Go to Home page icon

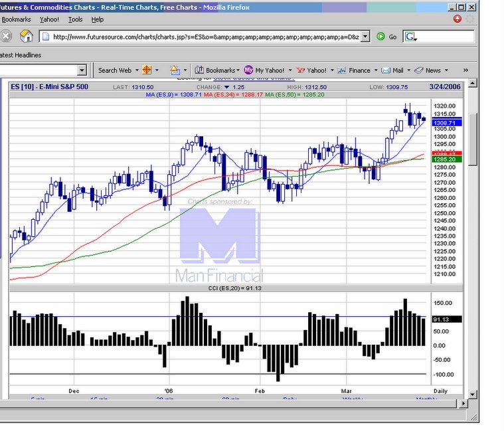(27, 36)
